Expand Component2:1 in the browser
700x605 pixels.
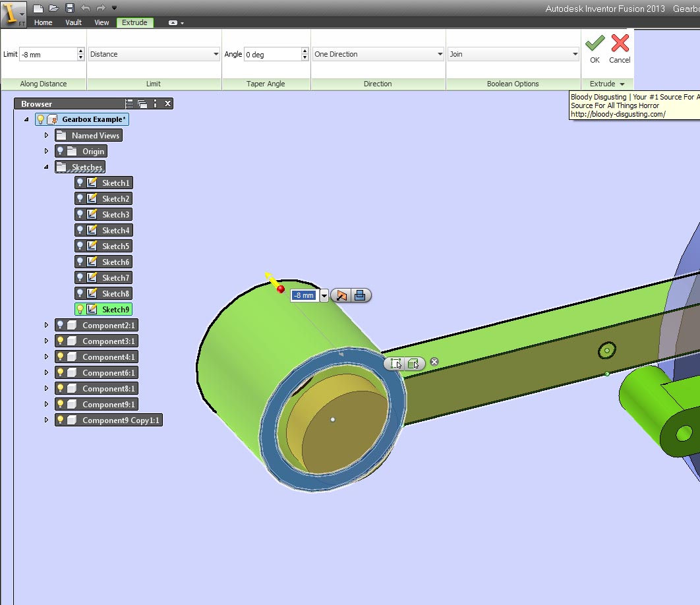(46, 325)
